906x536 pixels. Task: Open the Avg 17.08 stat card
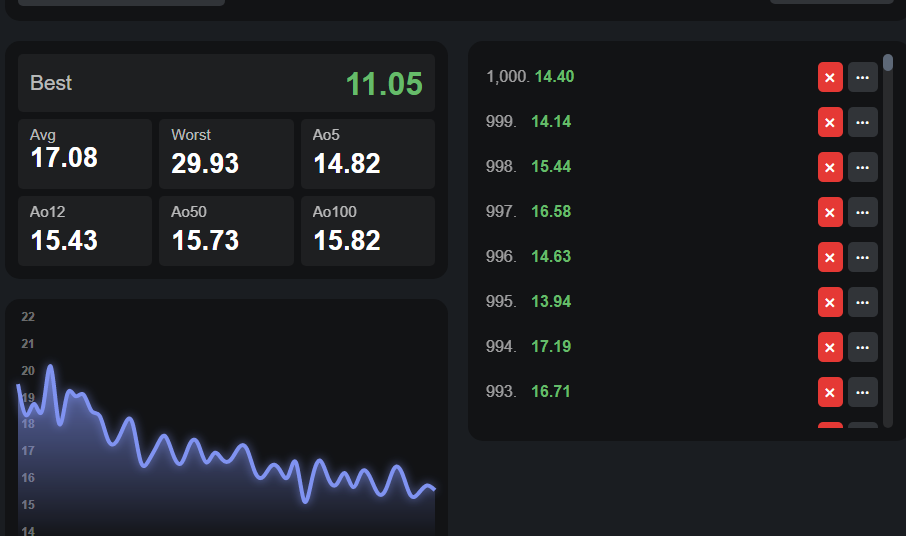tap(85, 154)
